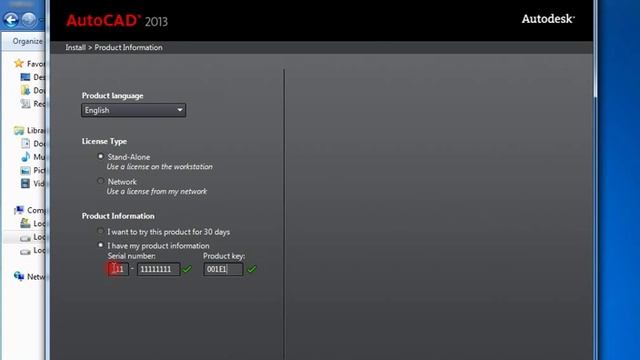
Task: Select Favorites star in Explorer sidebar
Action: [19, 63]
